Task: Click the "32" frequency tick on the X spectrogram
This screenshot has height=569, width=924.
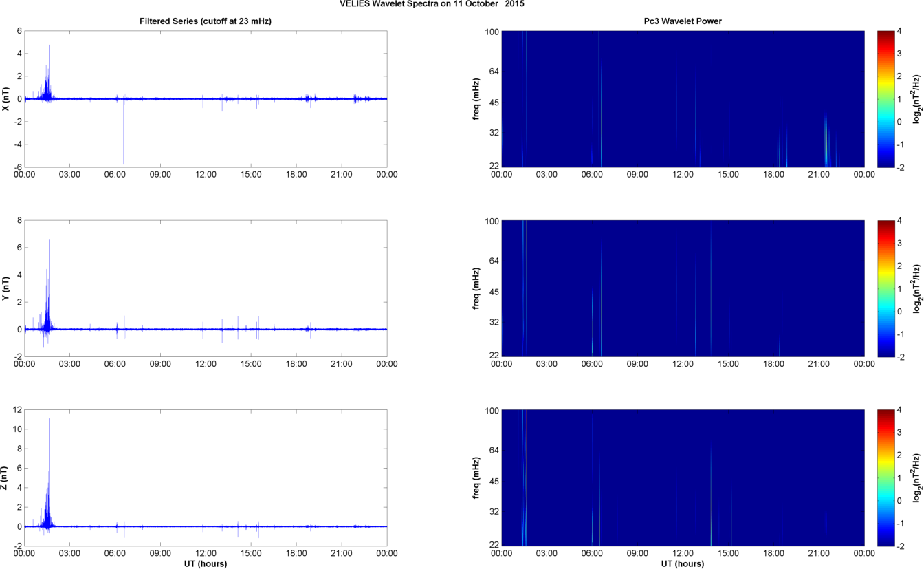Action: 494,134
